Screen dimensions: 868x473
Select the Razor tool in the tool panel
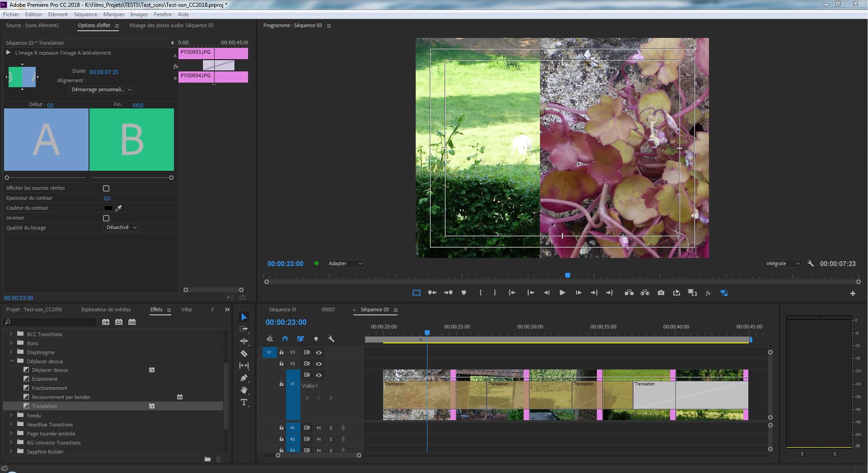[x=244, y=353]
